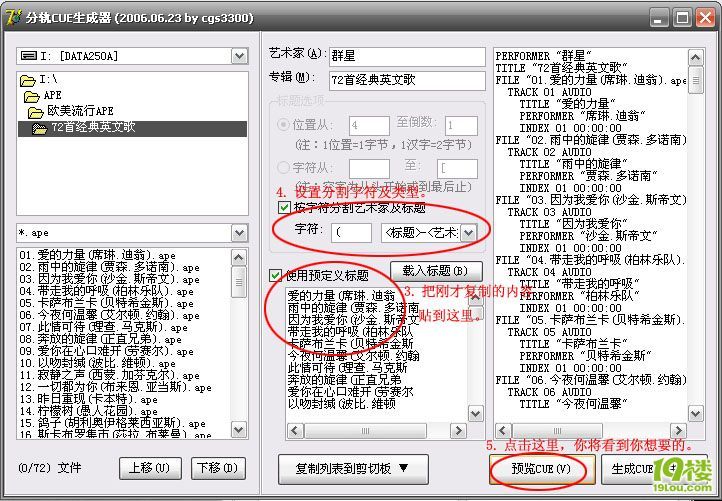Select the 欧美流行APE folder in tree
Image resolution: width=722 pixels, height=501 pixels.
[x=80, y=111]
